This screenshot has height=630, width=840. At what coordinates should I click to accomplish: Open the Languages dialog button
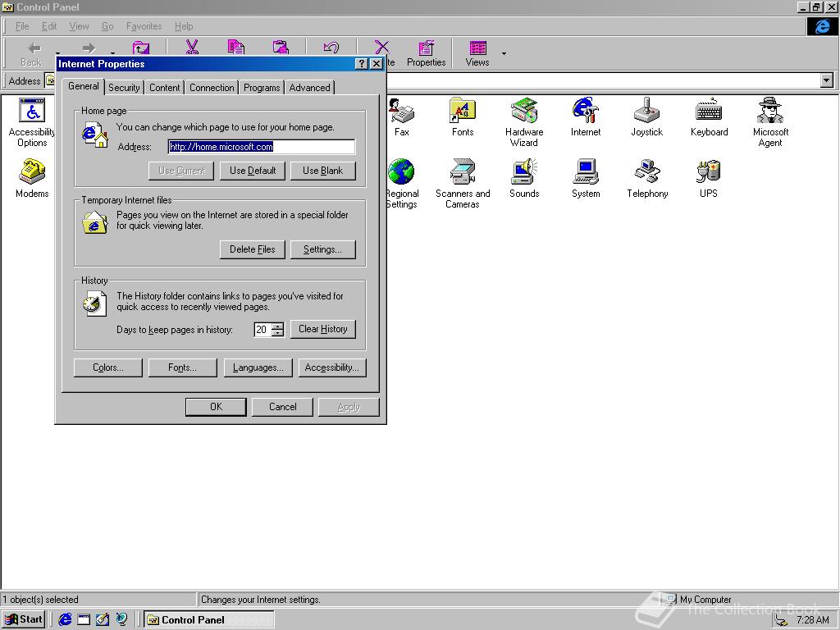(x=258, y=368)
